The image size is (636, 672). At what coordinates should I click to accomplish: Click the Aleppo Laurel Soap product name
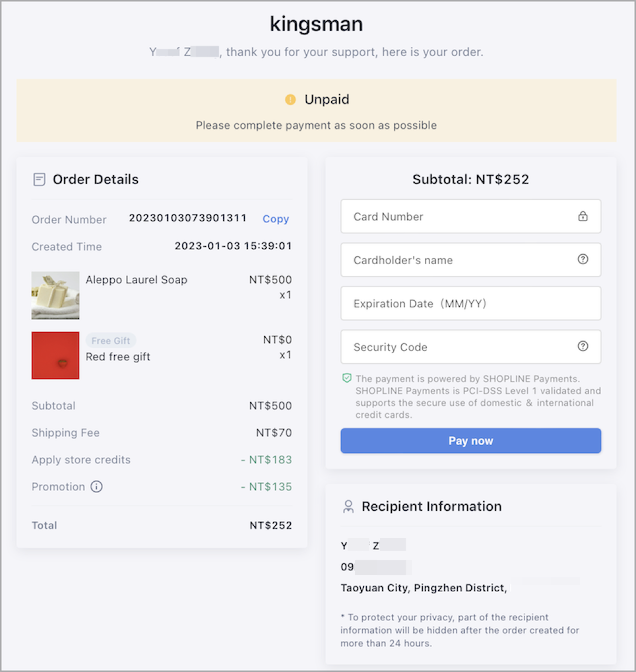coord(136,280)
